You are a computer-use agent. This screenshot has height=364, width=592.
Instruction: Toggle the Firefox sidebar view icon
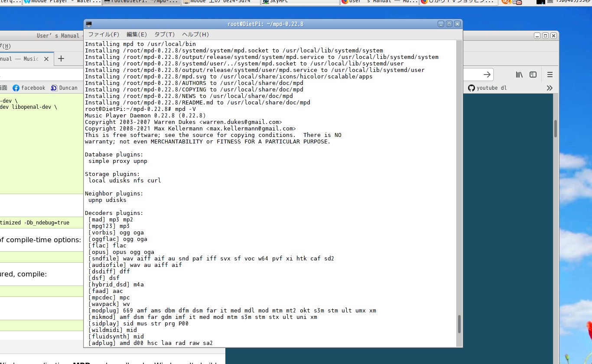pyautogui.click(x=533, y=75)
